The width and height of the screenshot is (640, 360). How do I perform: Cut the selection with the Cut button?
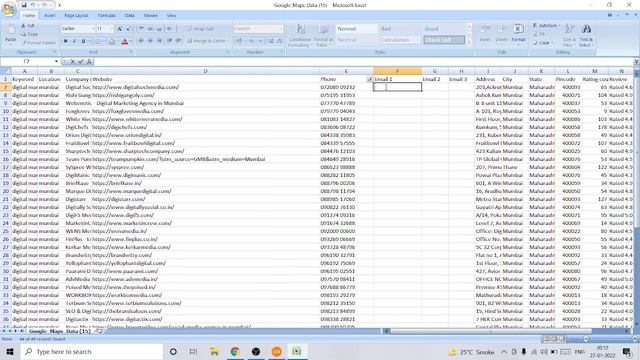(28, 26)
